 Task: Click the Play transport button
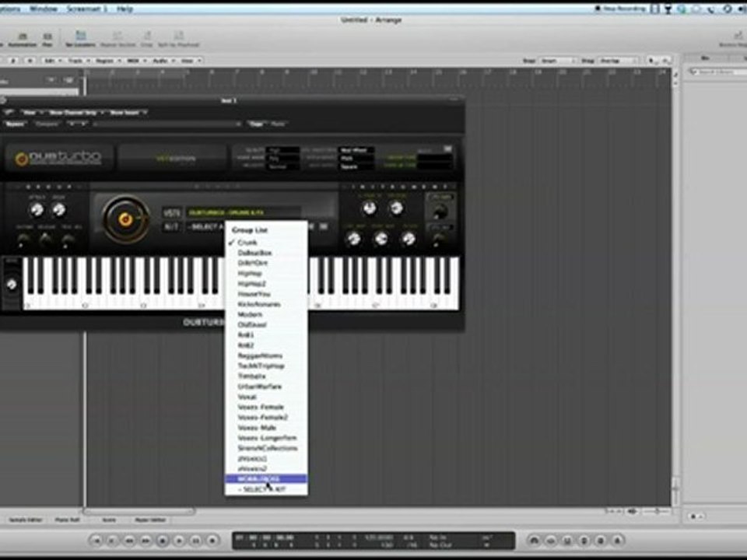[x=179, y=541]
